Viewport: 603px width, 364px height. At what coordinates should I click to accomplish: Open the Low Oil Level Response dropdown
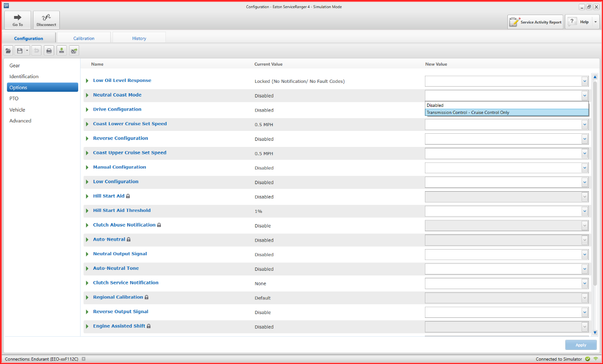[x=585, y=81]
